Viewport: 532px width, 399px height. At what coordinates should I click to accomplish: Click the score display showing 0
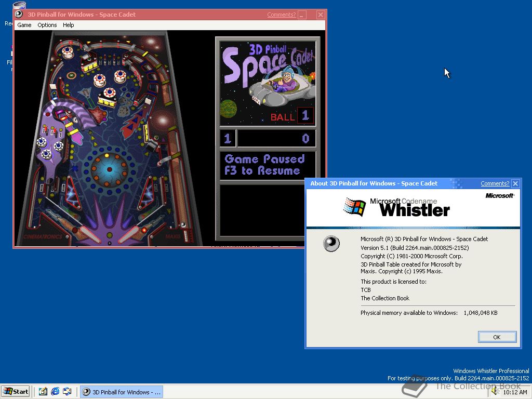point(276,138)
